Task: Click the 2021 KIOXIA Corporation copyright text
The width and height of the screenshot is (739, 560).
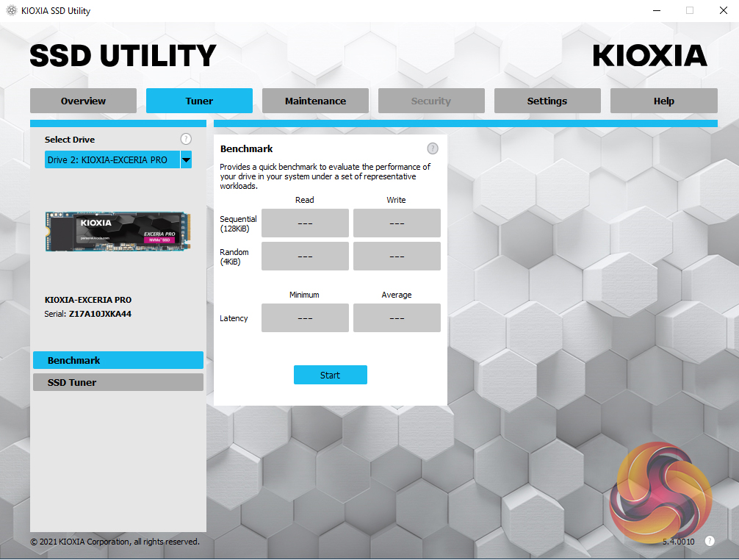Action: [x=115, y=542]
